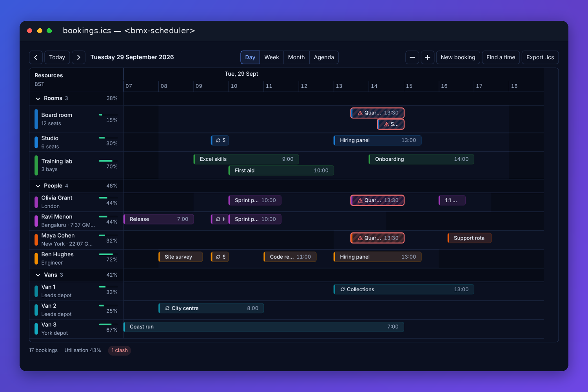Go to previous day with left chevron

(x=36, y=57)
